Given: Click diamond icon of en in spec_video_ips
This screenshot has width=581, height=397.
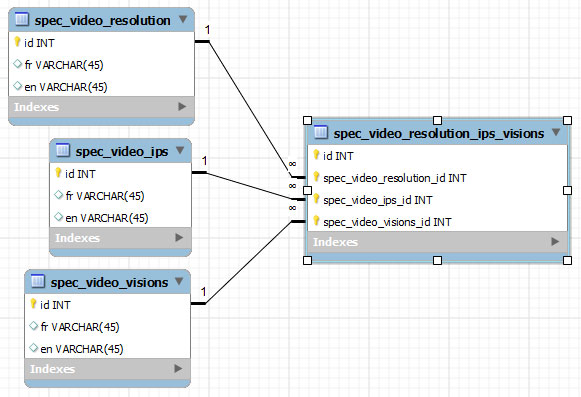Looking at the screenshot, I should [x=59, y=217].
